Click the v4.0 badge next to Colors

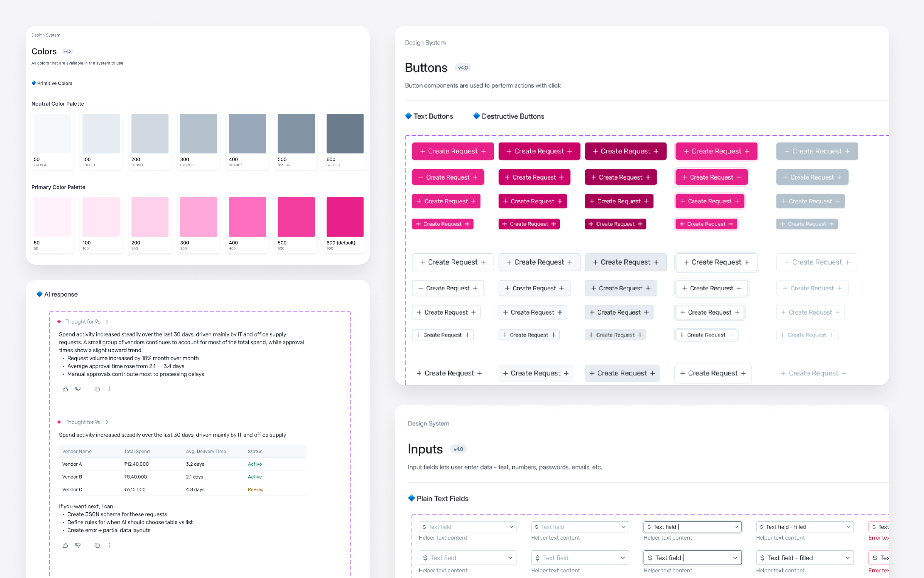tap(67, 52)
